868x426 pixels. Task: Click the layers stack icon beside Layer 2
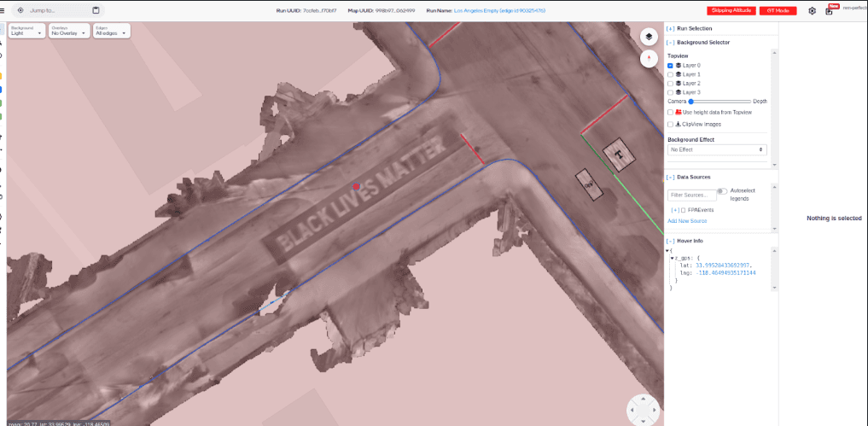(x=679, y=83)
